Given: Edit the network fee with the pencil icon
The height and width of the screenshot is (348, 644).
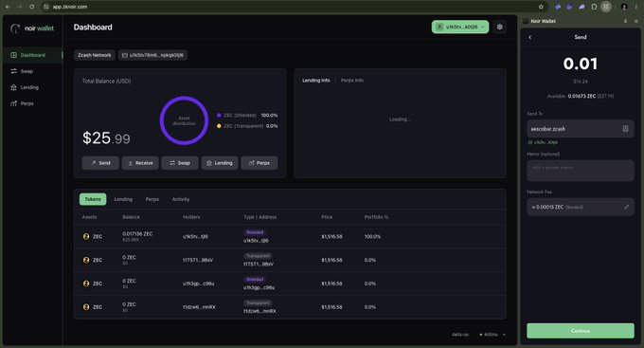Looking at the screenshot, I should pyautogui.click(x=626, y=207).
